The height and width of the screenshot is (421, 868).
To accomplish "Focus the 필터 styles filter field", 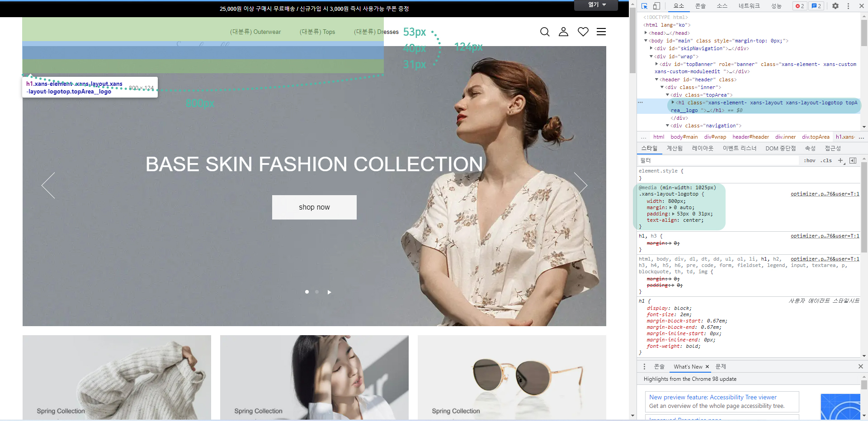I will [719, 160].
